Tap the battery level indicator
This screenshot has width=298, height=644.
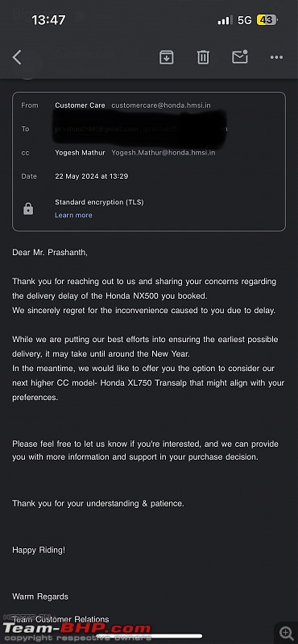pos(267,19)
